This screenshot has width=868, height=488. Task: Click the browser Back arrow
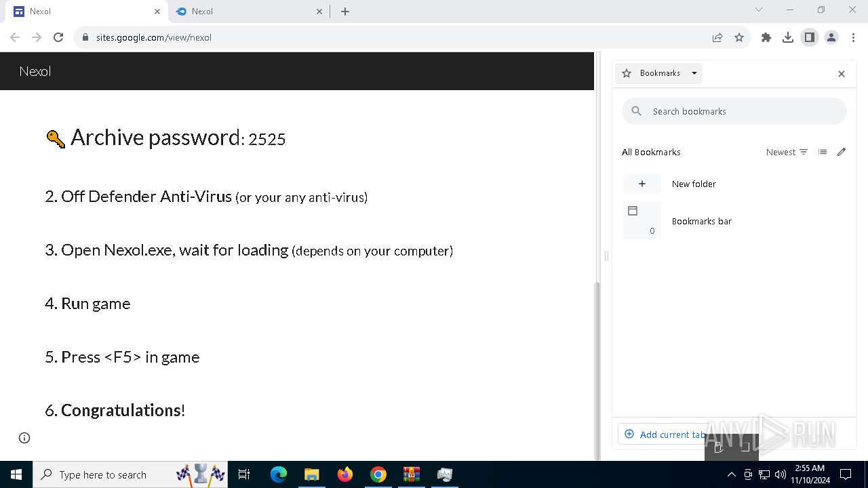pyautogui.click(x=15, y=37)
